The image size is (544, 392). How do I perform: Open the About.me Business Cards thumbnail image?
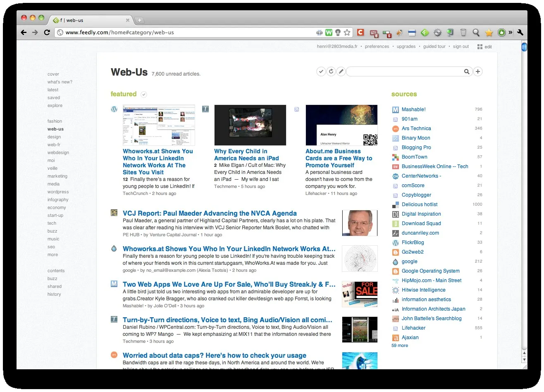(341, 125)
